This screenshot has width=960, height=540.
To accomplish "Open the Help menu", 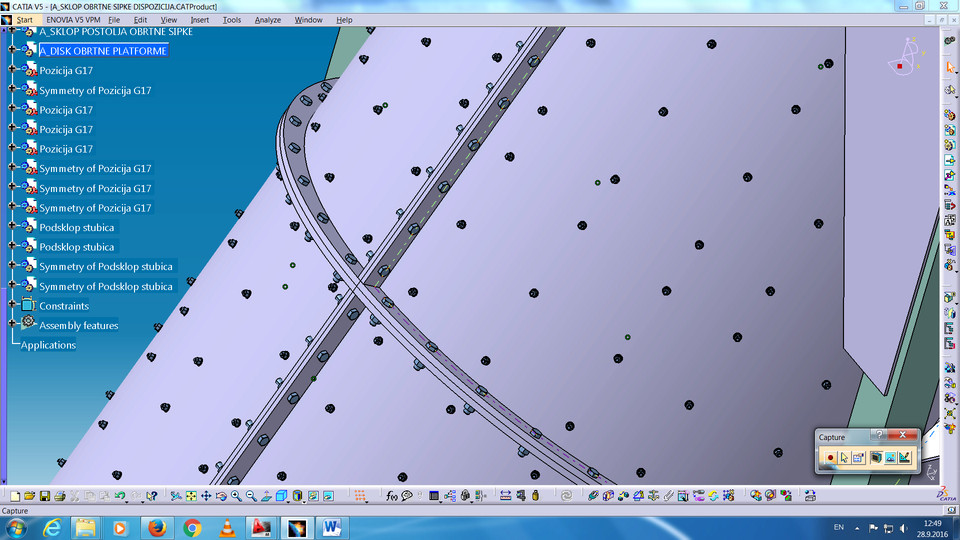I will (x=344, y=20).
